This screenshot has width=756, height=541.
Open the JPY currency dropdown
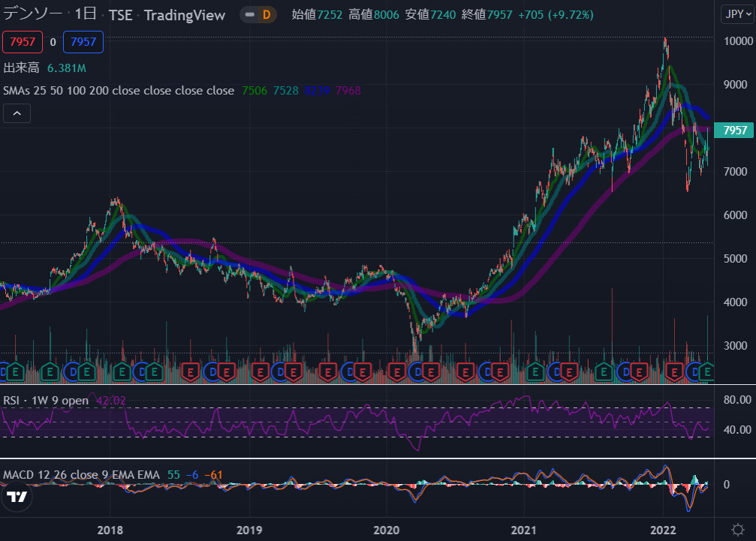click(738, 14)
